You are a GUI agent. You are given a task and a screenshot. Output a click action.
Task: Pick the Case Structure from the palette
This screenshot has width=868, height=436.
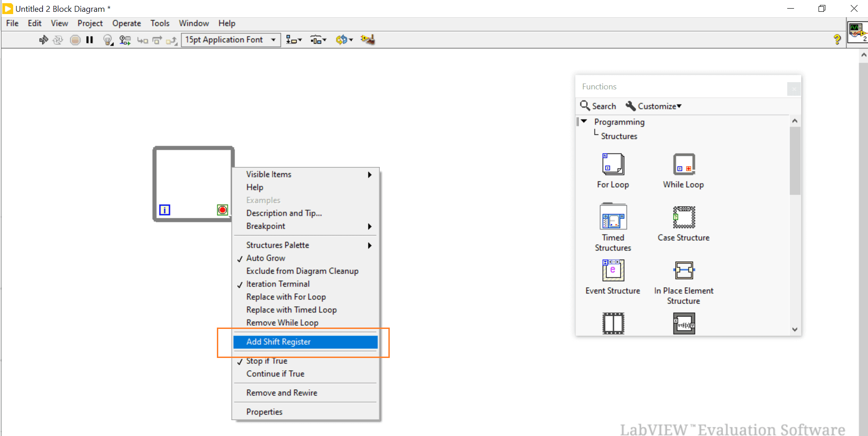click(683, 218)
